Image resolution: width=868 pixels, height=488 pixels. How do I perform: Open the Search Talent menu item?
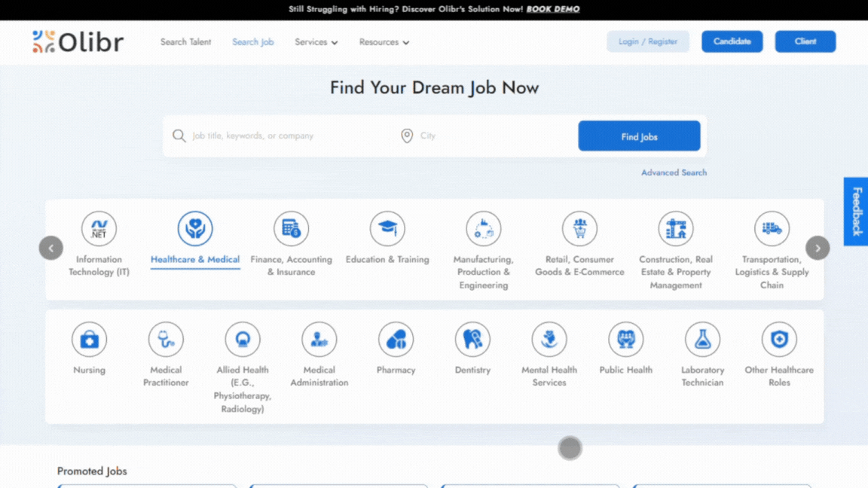click(185, 42)
